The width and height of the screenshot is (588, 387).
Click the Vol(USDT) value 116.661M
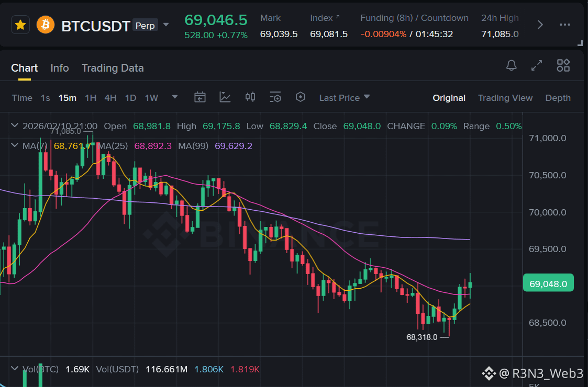pyautogui.click(x=167, y=369)
